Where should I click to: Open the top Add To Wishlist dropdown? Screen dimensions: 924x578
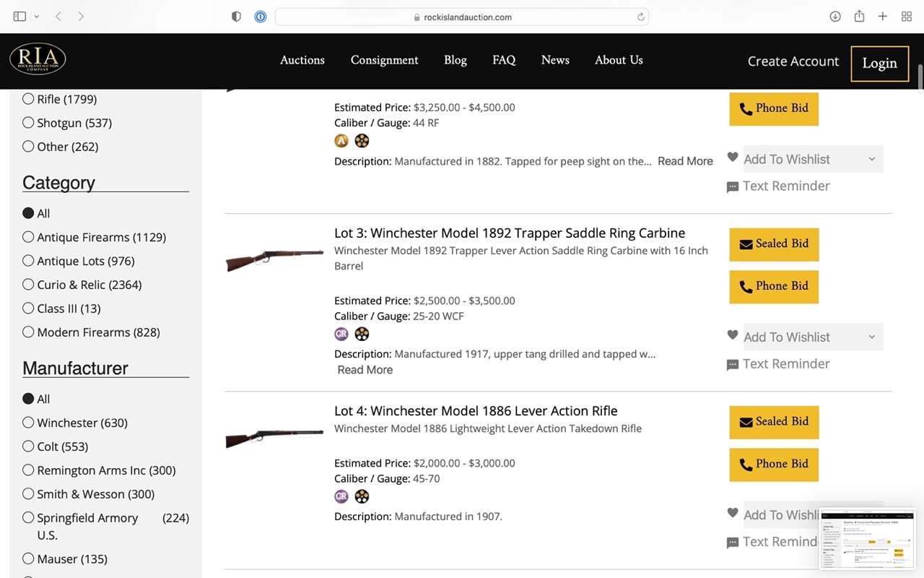pos(813,160)
